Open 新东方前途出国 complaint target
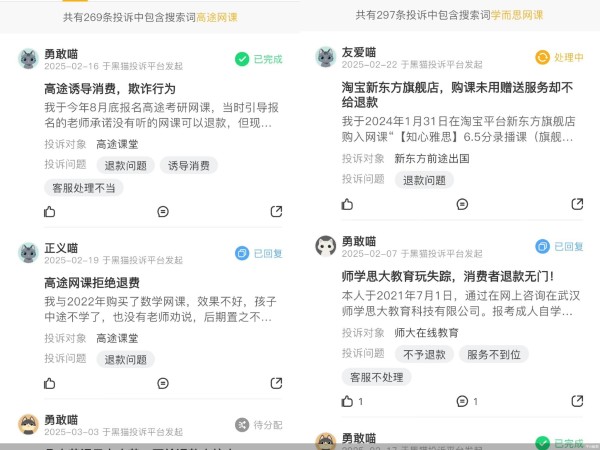 (432, 158)
